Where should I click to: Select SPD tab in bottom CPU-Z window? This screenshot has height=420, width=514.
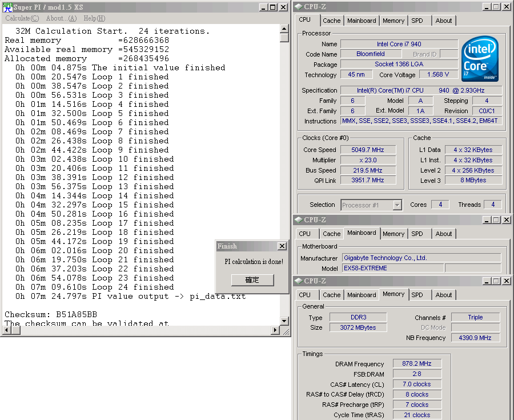pos(417,295)
